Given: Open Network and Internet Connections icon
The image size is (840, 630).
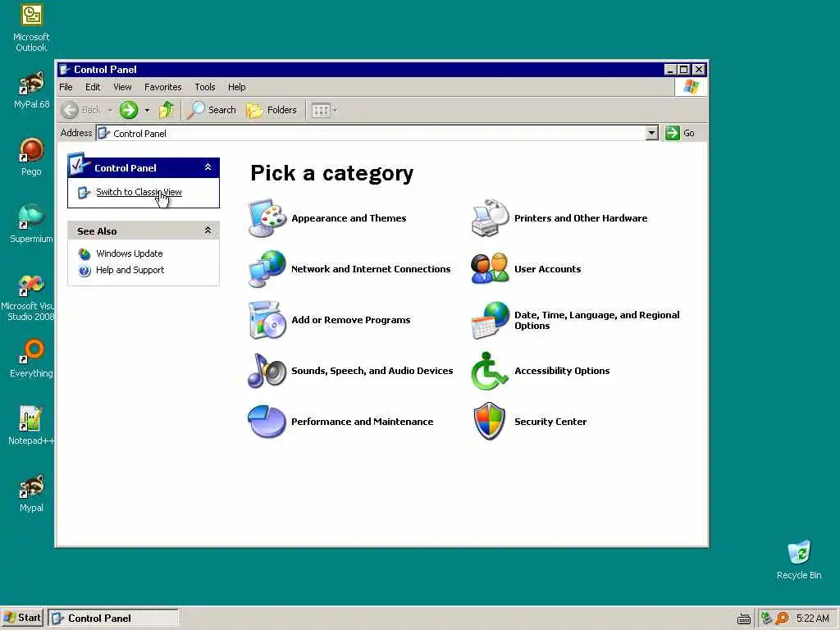Looking at the screenshot, I should click(x=267, y=269).
